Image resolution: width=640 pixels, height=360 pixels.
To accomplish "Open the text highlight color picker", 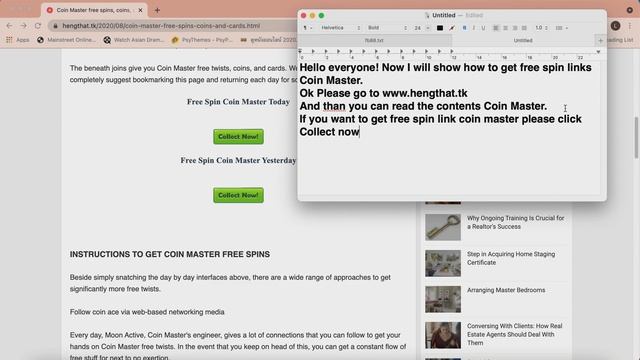I will click(x=451, y=28).
